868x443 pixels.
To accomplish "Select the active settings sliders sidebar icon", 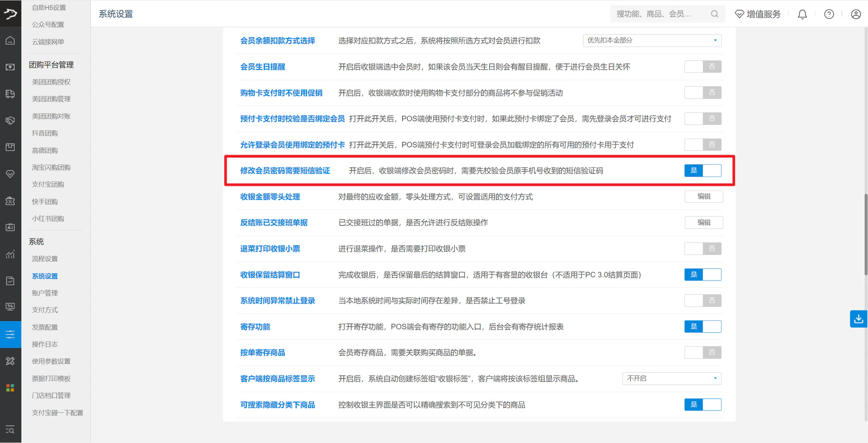I will tap(10, 334).
